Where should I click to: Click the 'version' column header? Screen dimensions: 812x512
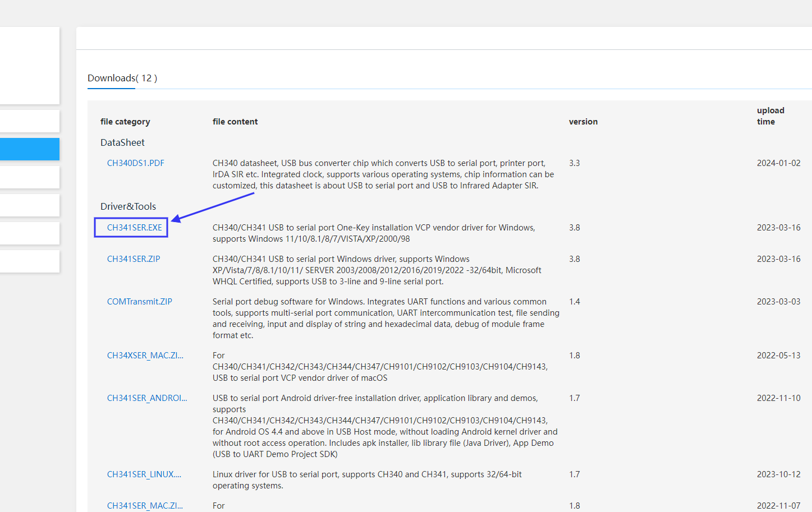pos(583,122)
